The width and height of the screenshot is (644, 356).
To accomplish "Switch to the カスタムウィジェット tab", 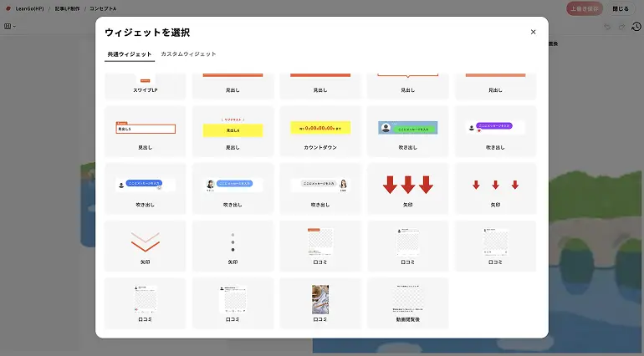I will tap(188, 53).
